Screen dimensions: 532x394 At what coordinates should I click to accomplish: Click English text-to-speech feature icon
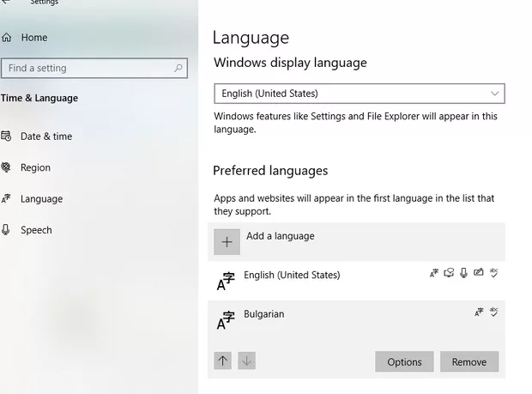click(449, 273)
